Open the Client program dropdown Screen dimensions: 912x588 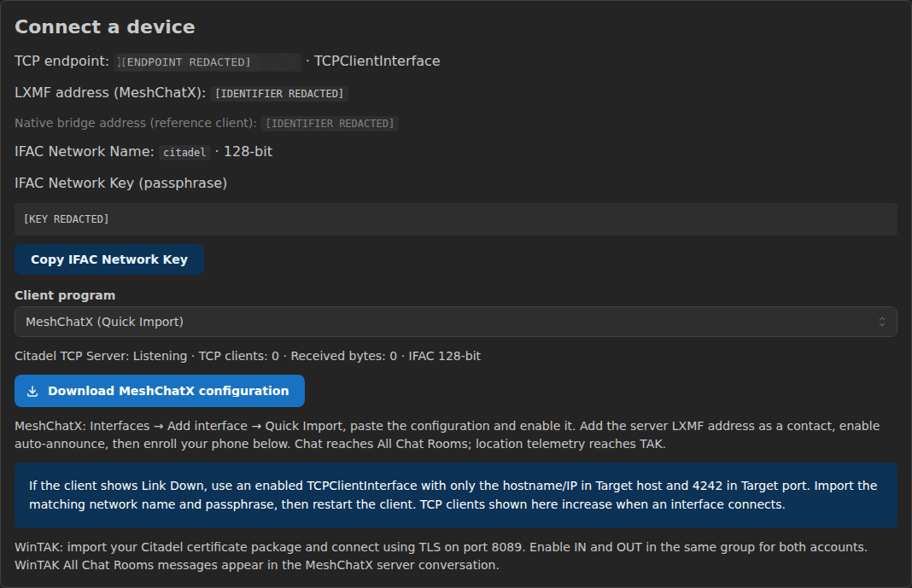click(x=455, y=322)
